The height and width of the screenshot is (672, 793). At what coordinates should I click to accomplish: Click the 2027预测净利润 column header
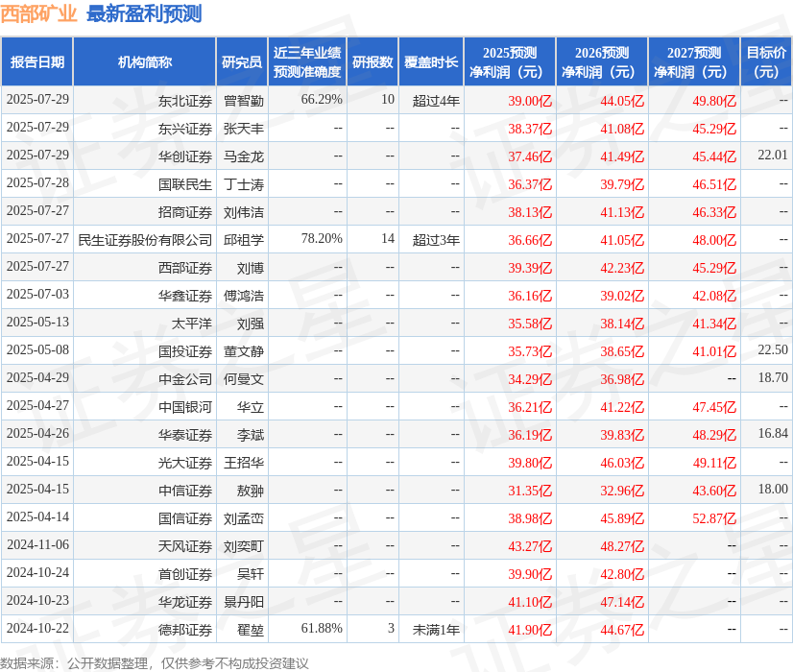point(694,62)
